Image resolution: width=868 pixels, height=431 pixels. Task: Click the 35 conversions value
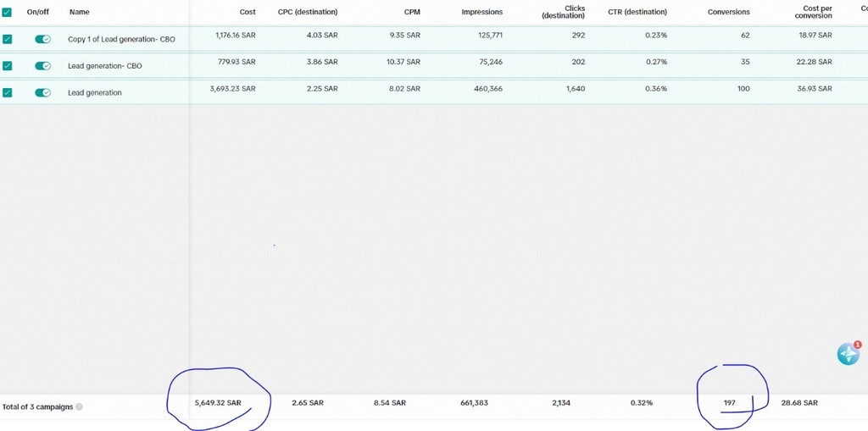pyautogui.click(x=745, y=62)
